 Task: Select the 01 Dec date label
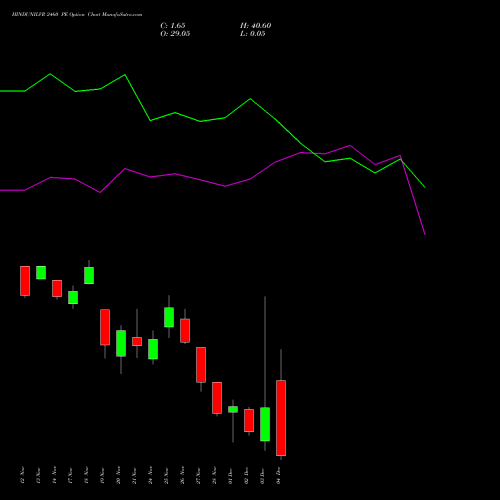230,475
